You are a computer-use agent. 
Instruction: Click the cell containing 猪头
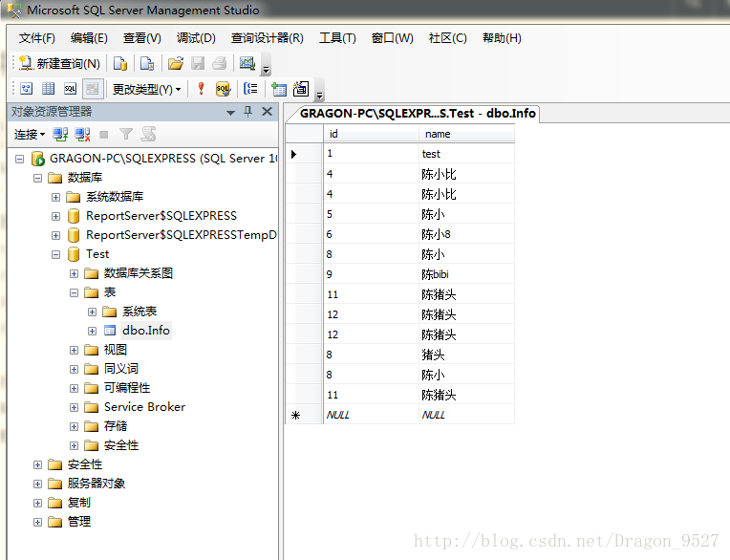pos(466,355)
